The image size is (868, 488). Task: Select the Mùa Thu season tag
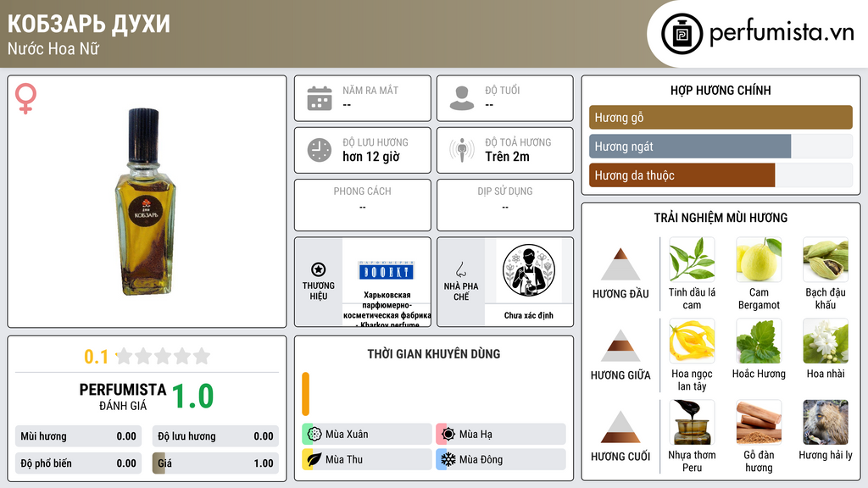point(367,459)
